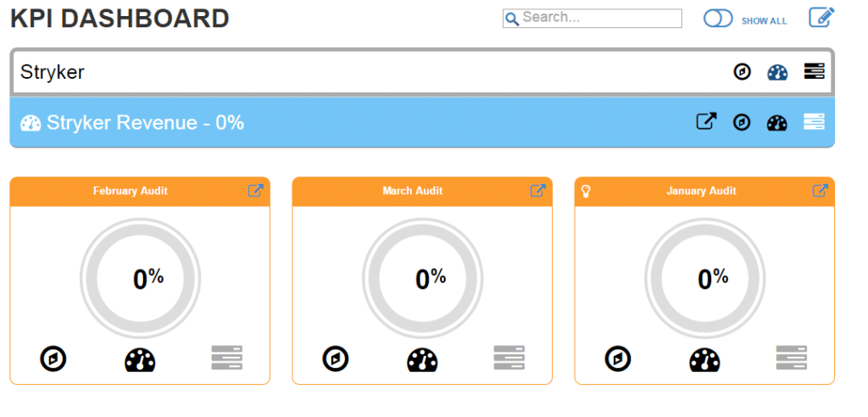Image resolution: width=868 pixels, height=417 pixels.
Task: Click the gauge icon on January Audit card
Action: tap(704, 359)
